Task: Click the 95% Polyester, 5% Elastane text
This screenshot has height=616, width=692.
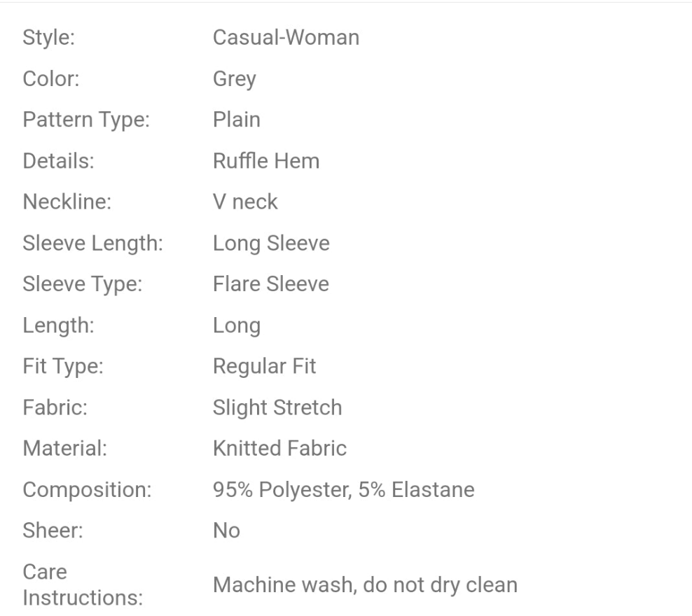Action: point(343,490)
